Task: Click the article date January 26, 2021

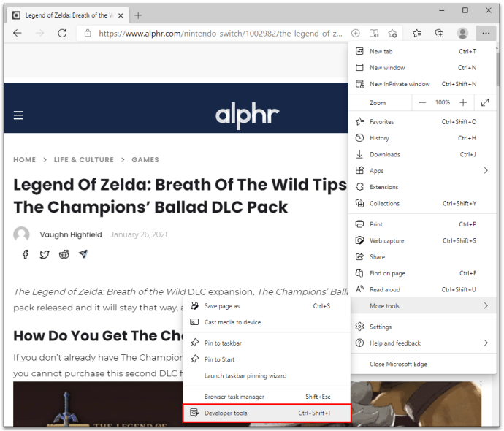Action: pyautogui.click(x=139, y=234)
